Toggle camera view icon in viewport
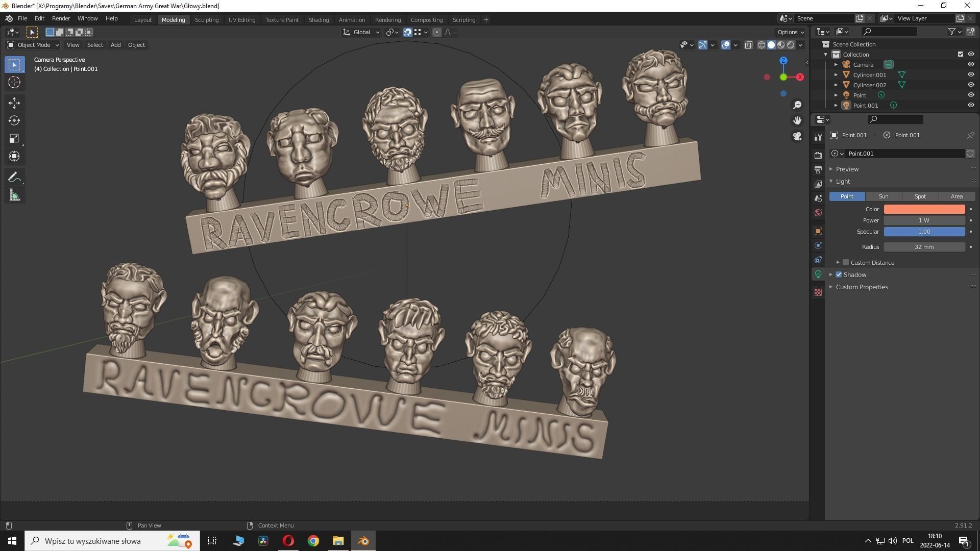This screenshot has width=980, height=551. 797,136
